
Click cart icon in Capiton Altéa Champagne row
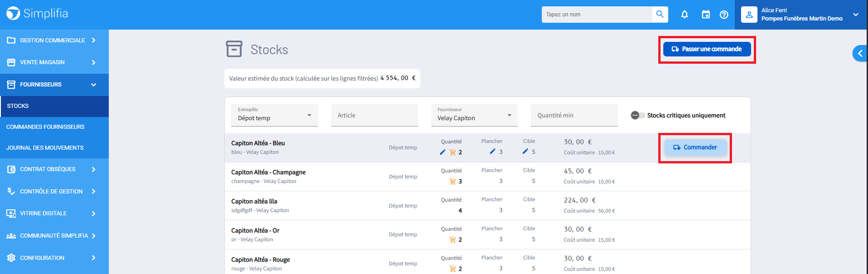pyautogui.click(x=453, y=181)
